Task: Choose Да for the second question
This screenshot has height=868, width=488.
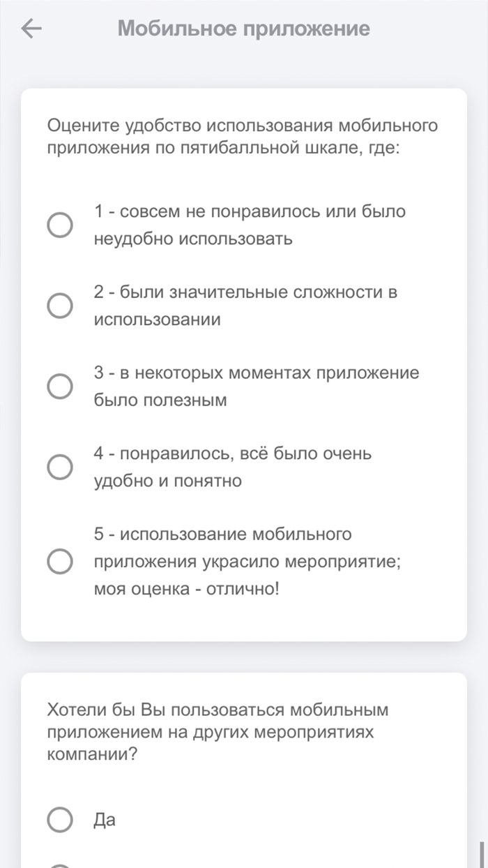Action: [x=61, y=820]
